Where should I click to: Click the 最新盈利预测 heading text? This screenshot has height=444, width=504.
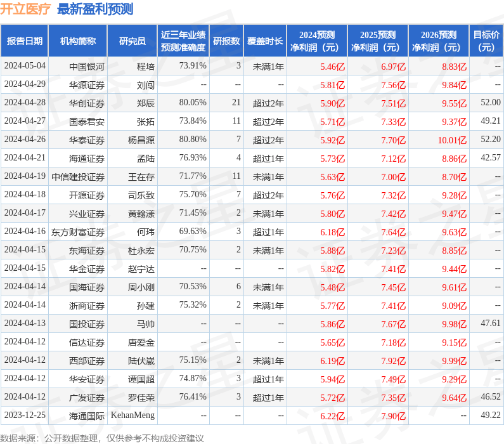pos(95,9)
